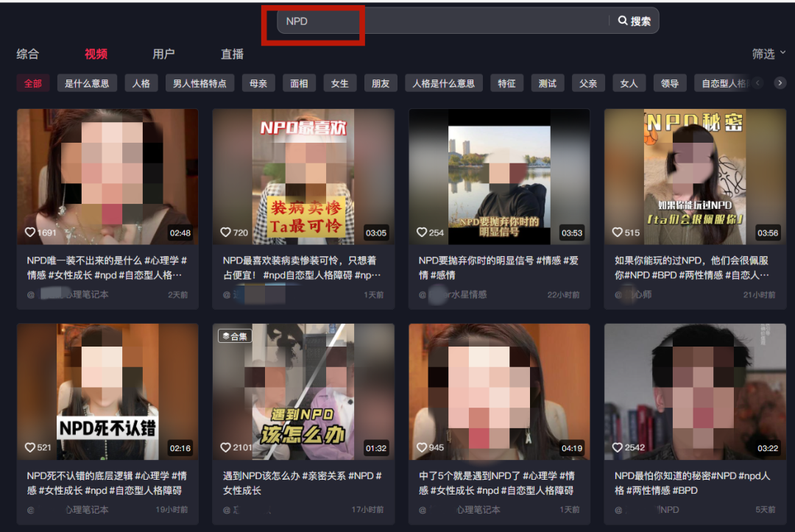Select the 全部 filter tag
The image size is (795, 532).
(33, 83)
